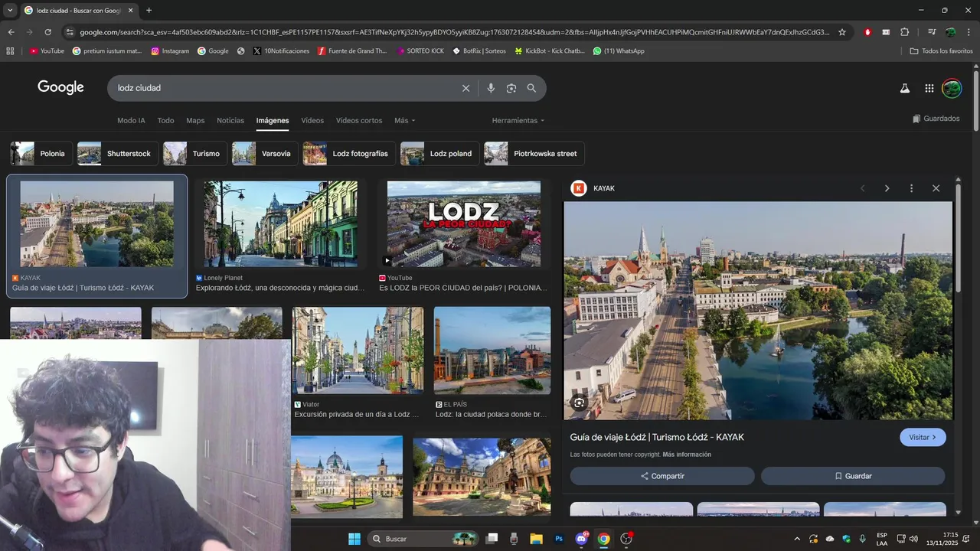980x551 pixels.
Task: Open the WhatsApp bookmark
Action: (619, 51)
